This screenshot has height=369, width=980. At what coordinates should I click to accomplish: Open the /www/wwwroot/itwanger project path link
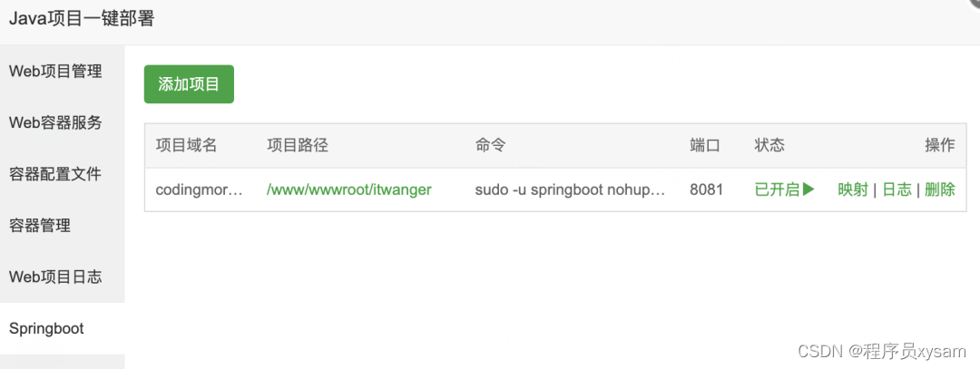[348, 189]
